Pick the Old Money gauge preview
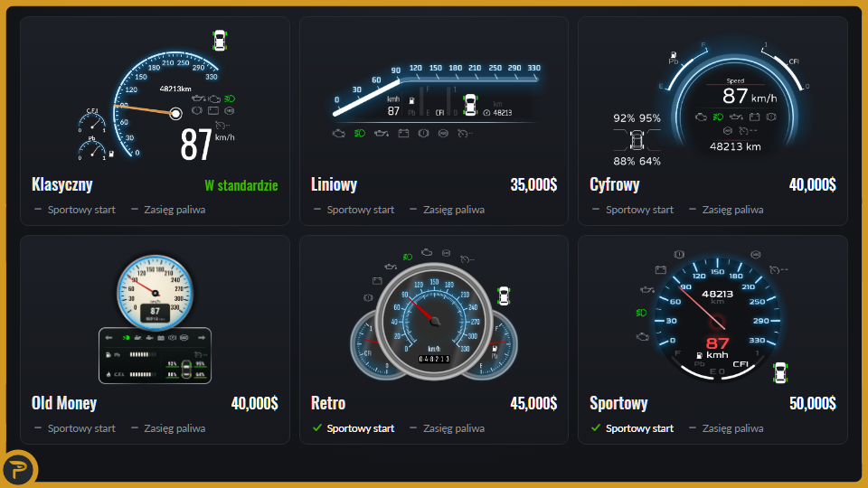This screenshot has width=868, height=488. (155, 319)
